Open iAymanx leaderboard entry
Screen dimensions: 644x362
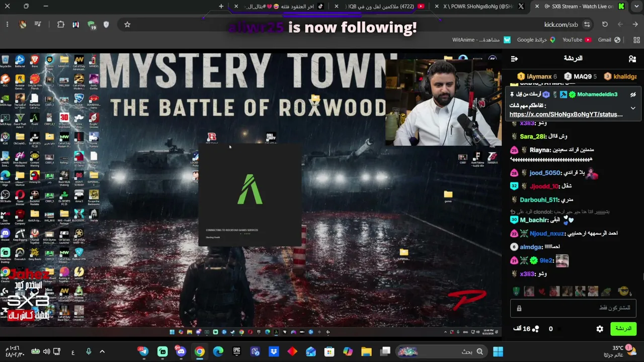click(537, 76)
